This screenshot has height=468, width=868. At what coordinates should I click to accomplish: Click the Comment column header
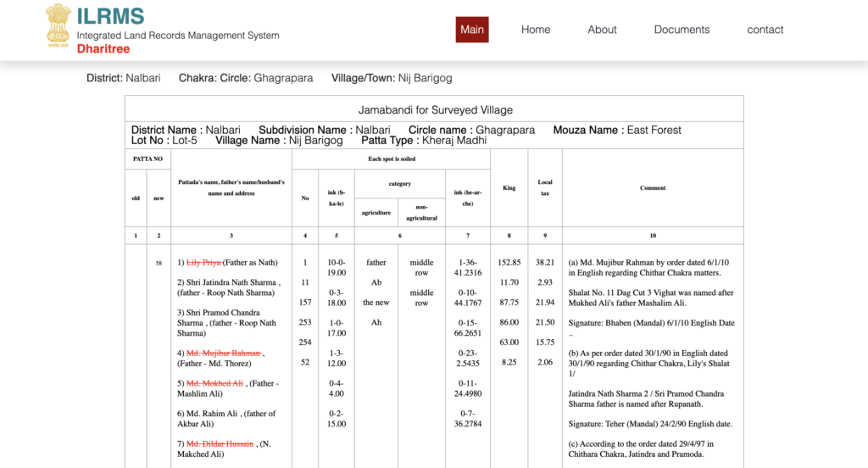tap(653, 188)
